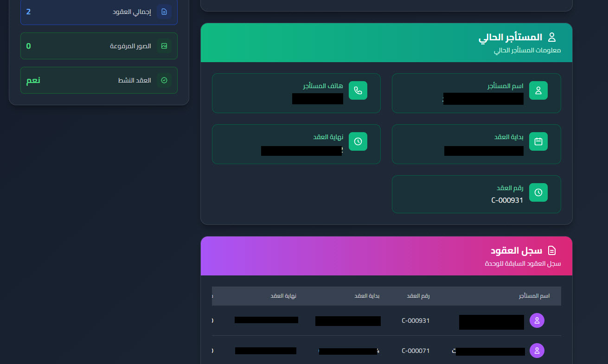Viewport: 608px width, 364px height.
Task: Click the calendar icon in بداية العقد card
Action: point(538,141)
